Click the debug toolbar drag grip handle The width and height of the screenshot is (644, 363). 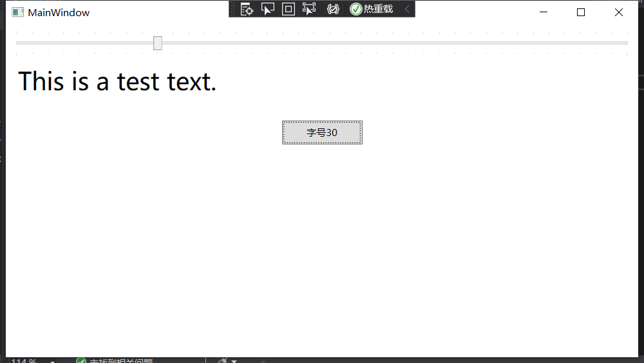233,9
